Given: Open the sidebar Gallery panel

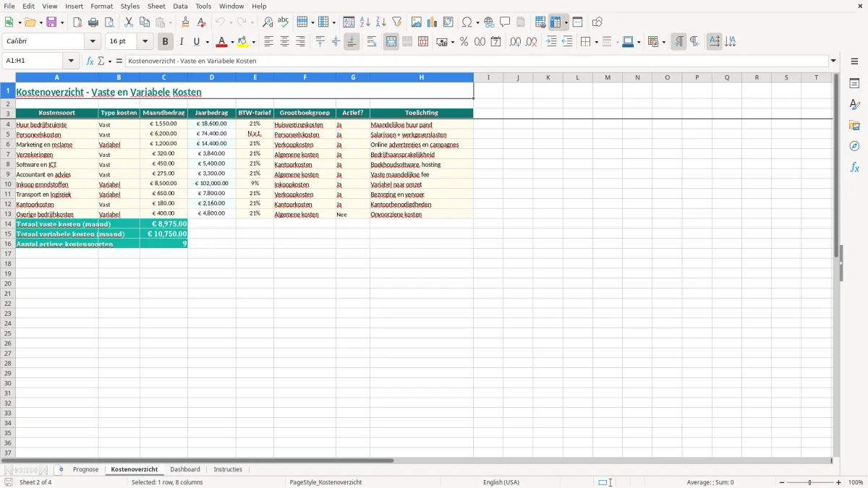Looking at the screenshot, I should (x=854, y=126).
